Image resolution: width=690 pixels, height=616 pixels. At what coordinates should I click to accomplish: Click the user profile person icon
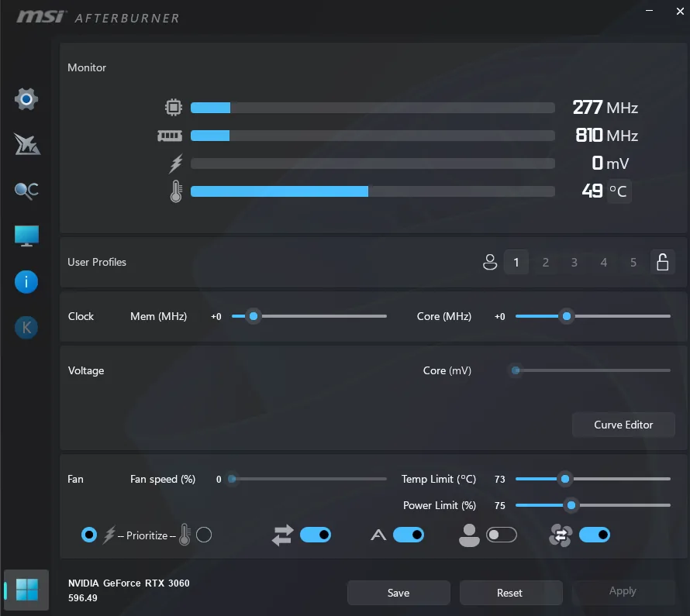click(490, 262)
